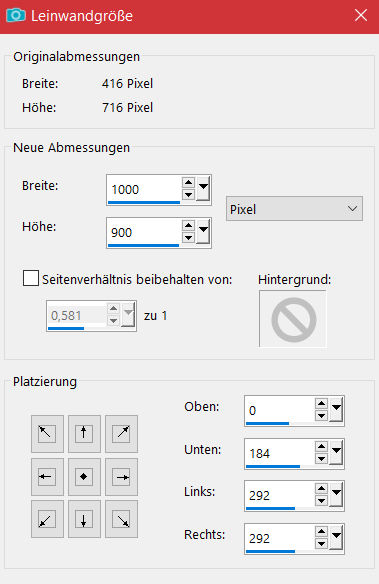
Task: Open the Pixel units dropdown
Action: (294, 209)
